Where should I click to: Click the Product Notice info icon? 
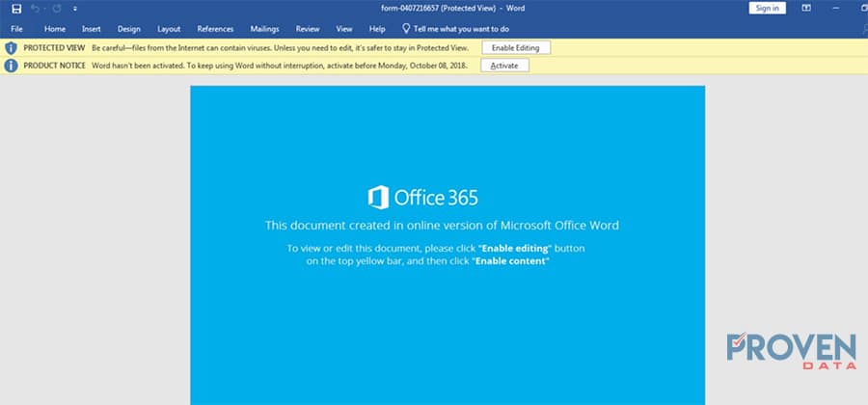[x=11, y=66]
